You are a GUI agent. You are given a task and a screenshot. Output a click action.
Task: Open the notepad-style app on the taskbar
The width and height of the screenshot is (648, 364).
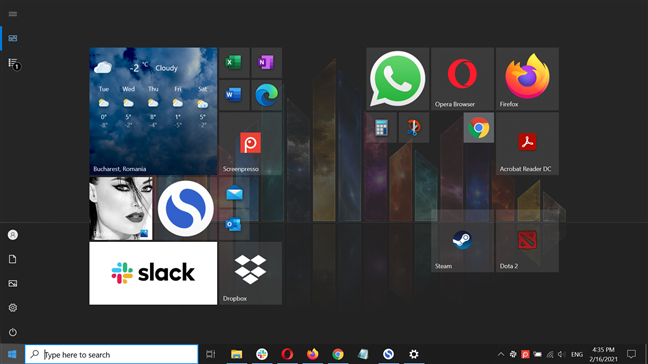click(x=363, y=354)
